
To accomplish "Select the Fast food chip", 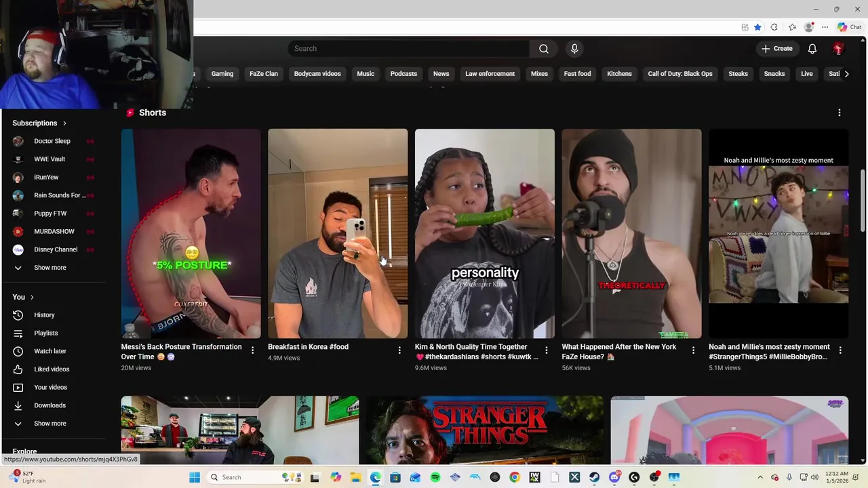I will click(577, 74).
